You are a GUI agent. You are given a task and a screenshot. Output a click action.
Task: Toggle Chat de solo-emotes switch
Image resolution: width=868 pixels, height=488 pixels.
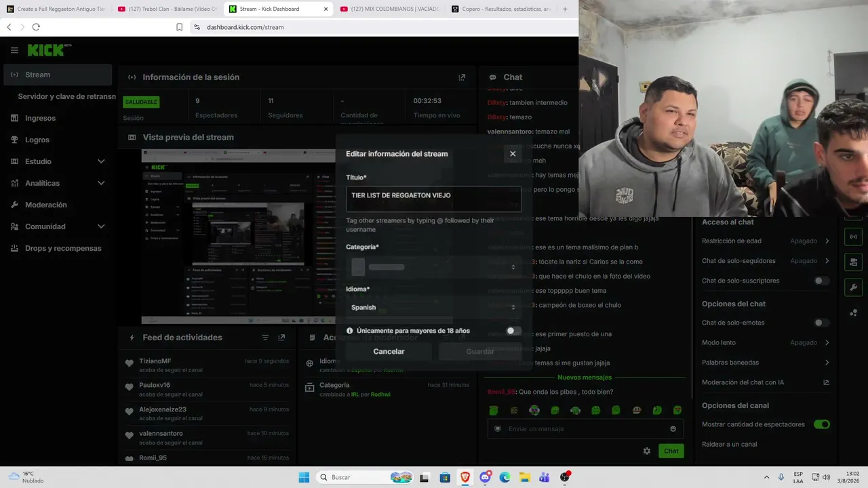tap(822, 323)
